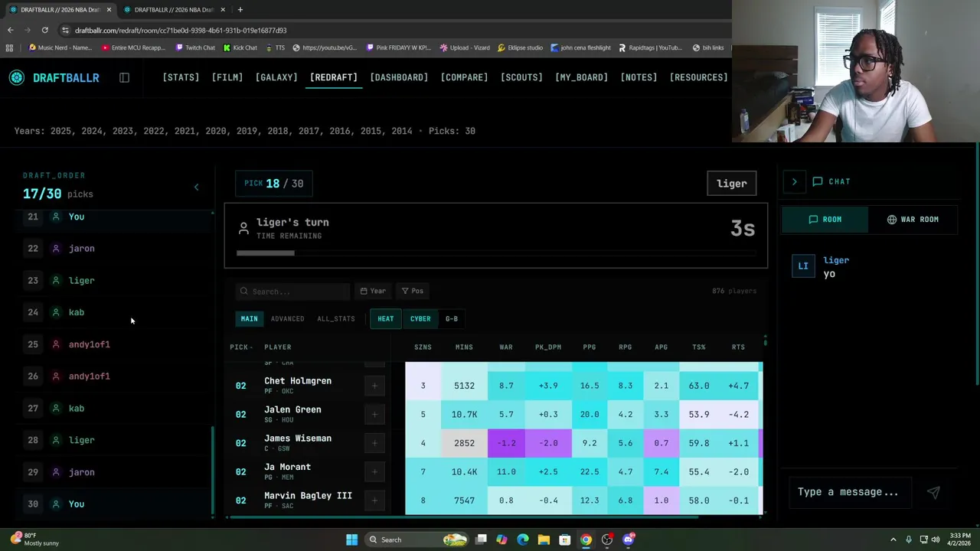Click James Wiseman's purple WAR -1.2 cell
Viewport: 980px width, 551px height.
tap(506, 443)
